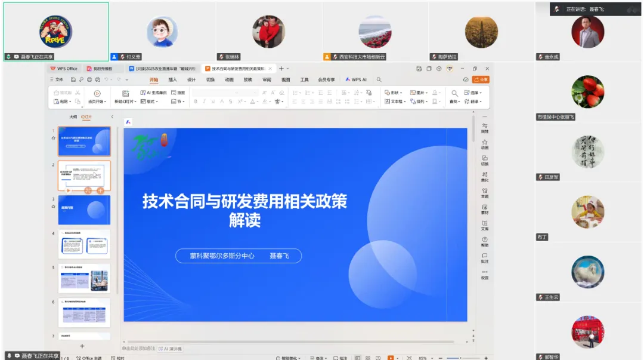Click the play icon under slide 2 thumbnail
Image resolution: width=644 pixels, height=360 pixels.
click(x=68, y=190)
